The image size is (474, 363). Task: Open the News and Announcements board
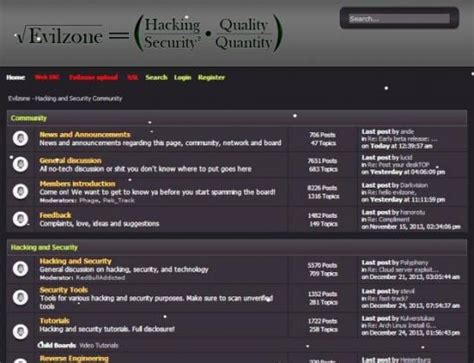point(85,134)
